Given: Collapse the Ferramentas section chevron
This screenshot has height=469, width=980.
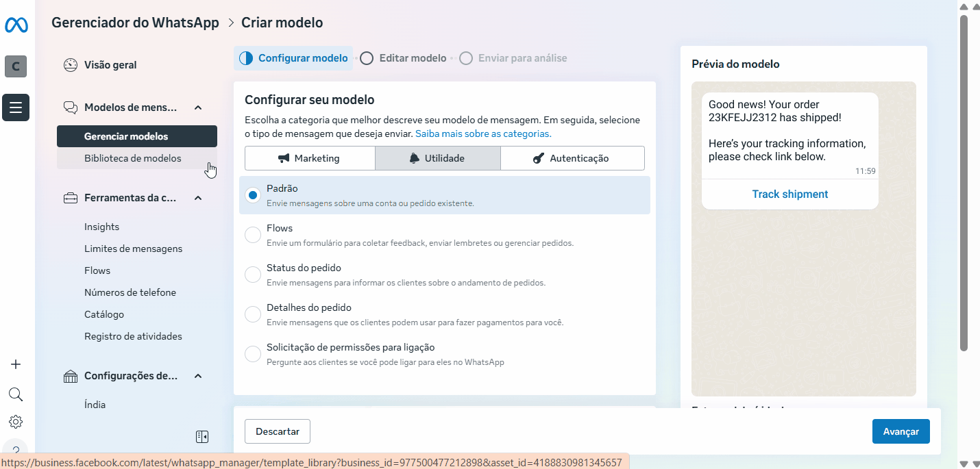Looking at the screenshot, I should point(198,198).
